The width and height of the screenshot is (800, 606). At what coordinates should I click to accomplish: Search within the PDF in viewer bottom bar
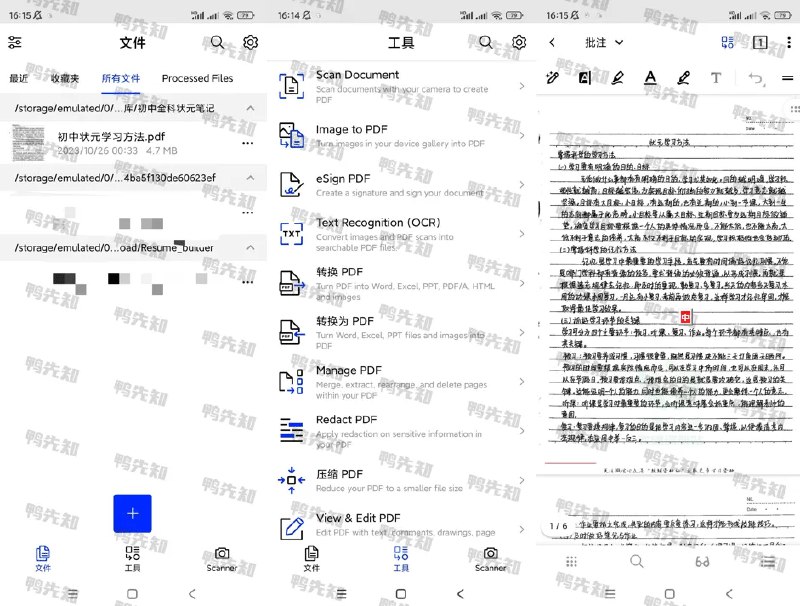(x=637, y=562)
